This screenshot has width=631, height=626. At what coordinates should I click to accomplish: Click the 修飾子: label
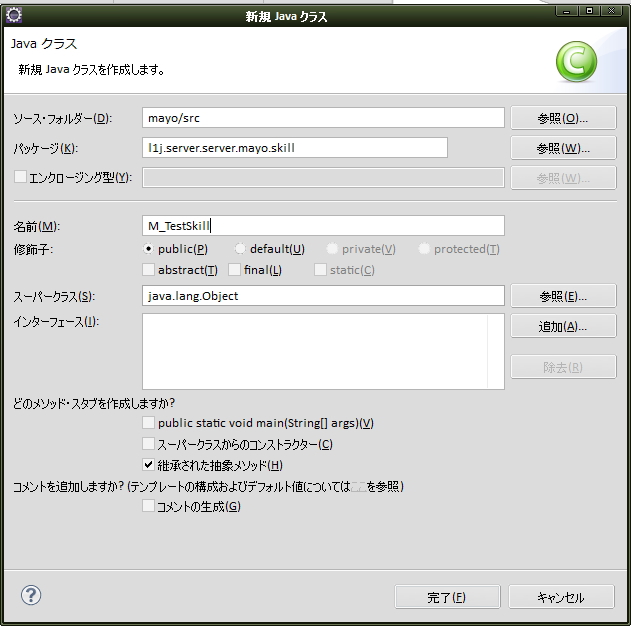tap(33, 250)
